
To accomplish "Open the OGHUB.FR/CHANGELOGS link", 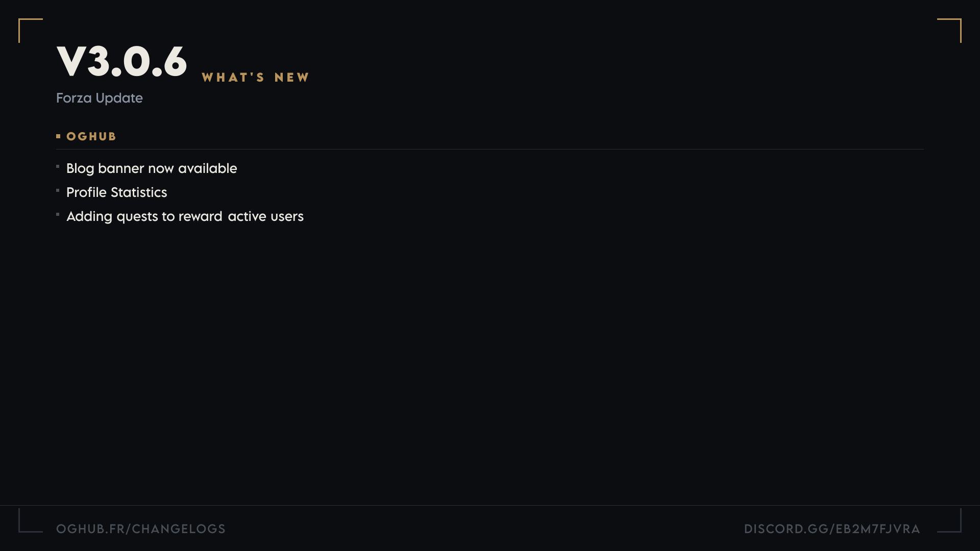I will click(x=141, y=529).
